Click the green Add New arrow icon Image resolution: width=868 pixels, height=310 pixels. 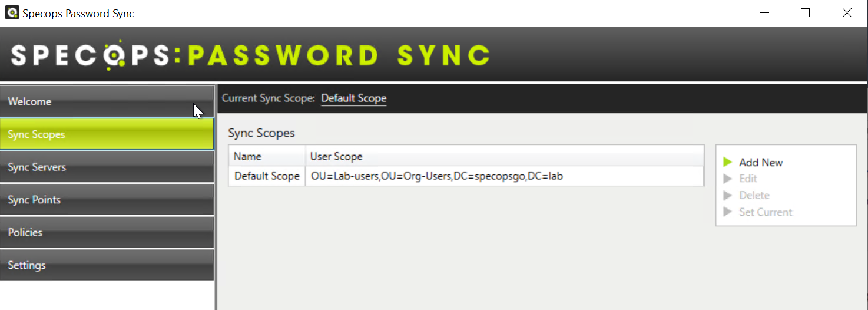coord(728,162)
